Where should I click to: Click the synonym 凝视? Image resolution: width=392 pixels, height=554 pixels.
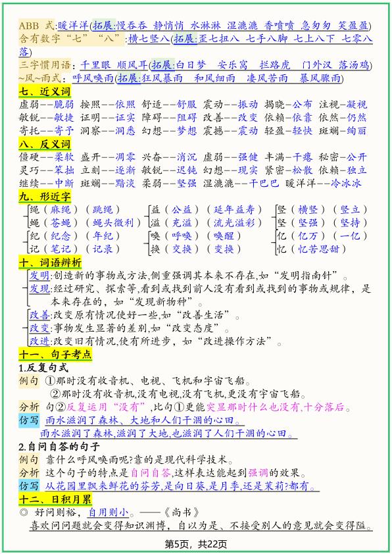pyautogui.click(x=356, y=105)
